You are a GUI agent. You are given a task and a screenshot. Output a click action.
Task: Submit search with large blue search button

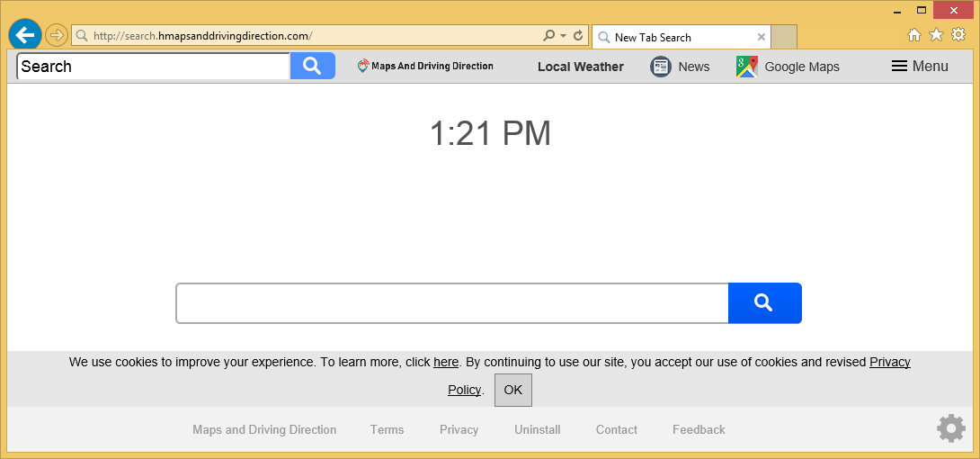764,303
